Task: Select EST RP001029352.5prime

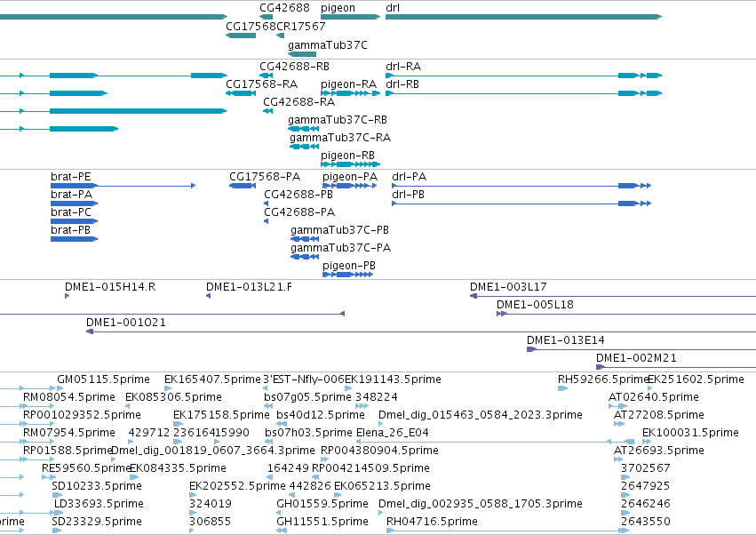Action: click(x=82, y=415)
